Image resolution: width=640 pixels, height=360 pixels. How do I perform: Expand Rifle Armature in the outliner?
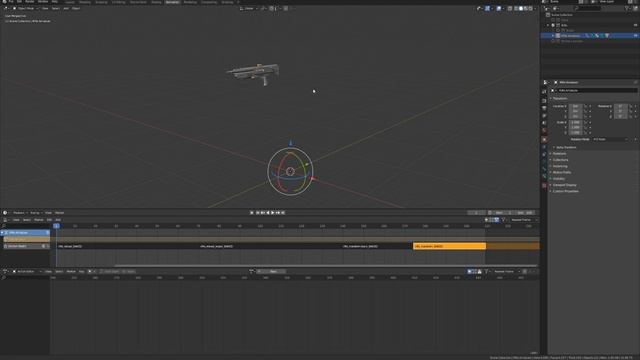pos(553,36)
